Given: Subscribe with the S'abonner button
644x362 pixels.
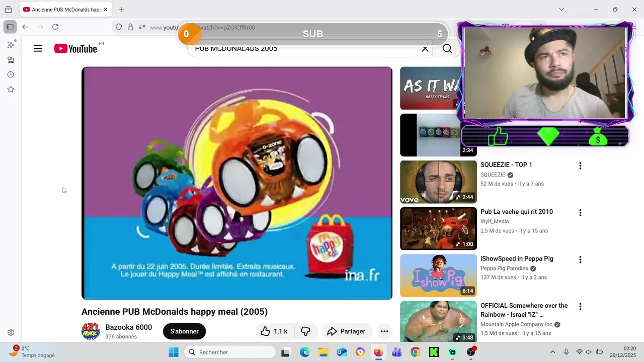Looking at the screenshot, I should tap(184, 331).
